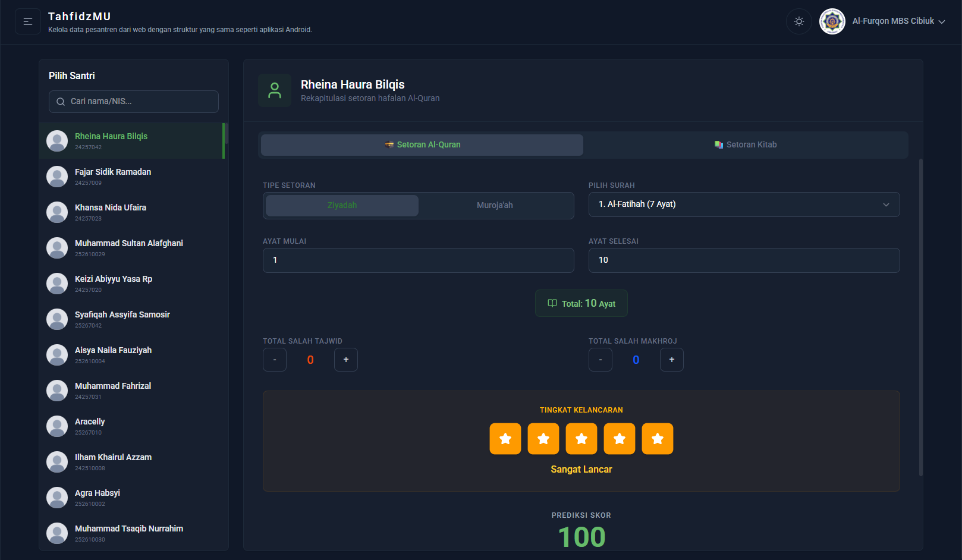Select santri Aisya Naila Fauziyah
This screenshot has height=560, width=962.
(x=132, y=355)
